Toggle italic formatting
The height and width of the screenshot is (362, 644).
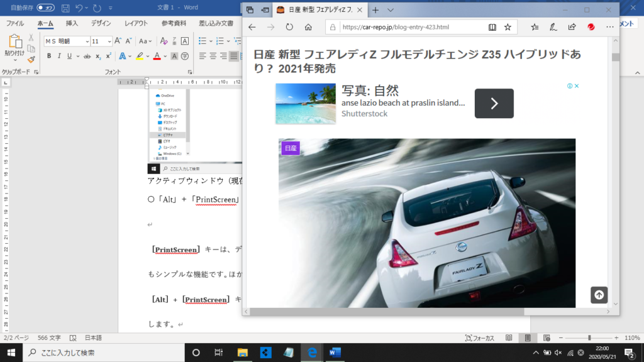click(59, 56)
